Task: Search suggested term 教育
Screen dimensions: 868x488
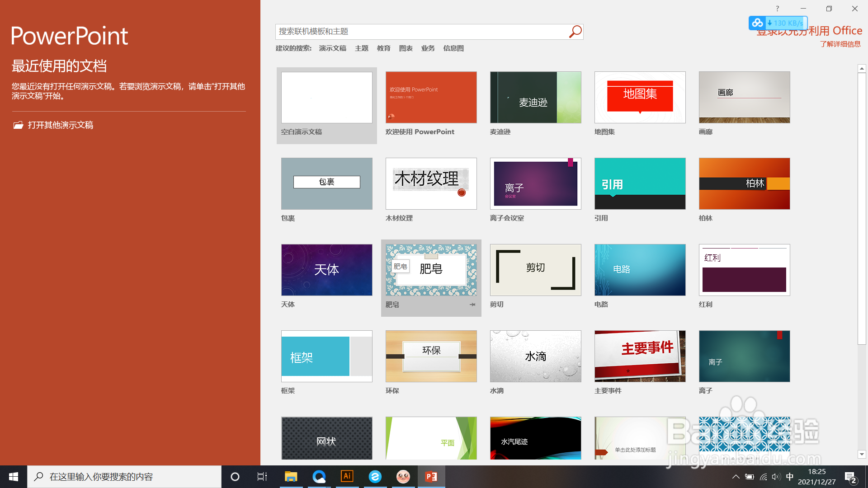Action: pyautogui.click(x=384, y=48)
